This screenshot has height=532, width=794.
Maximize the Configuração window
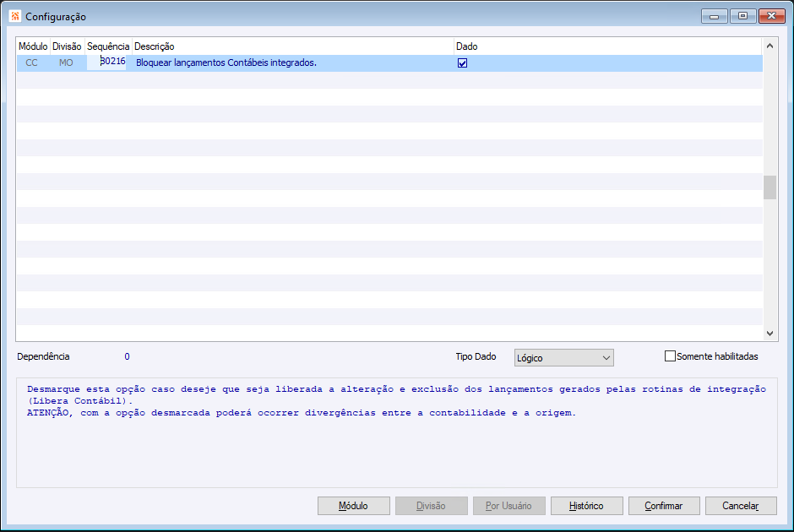tap(742, 16)
